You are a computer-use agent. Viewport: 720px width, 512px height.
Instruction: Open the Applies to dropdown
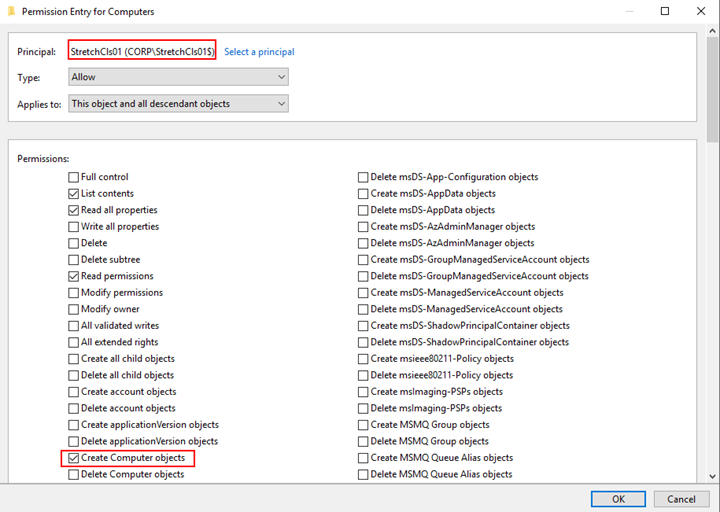tap(178, 104)
